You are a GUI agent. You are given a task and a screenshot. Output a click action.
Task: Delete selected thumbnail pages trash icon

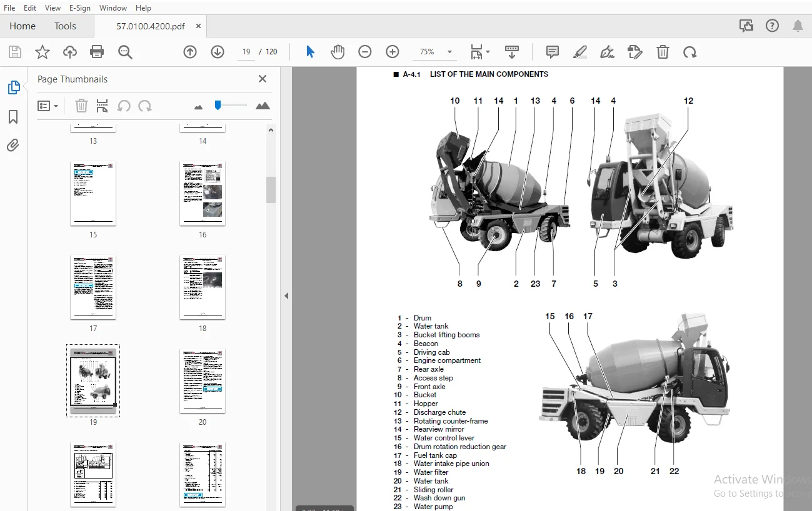pyautogui.click(x=81, y=106)
